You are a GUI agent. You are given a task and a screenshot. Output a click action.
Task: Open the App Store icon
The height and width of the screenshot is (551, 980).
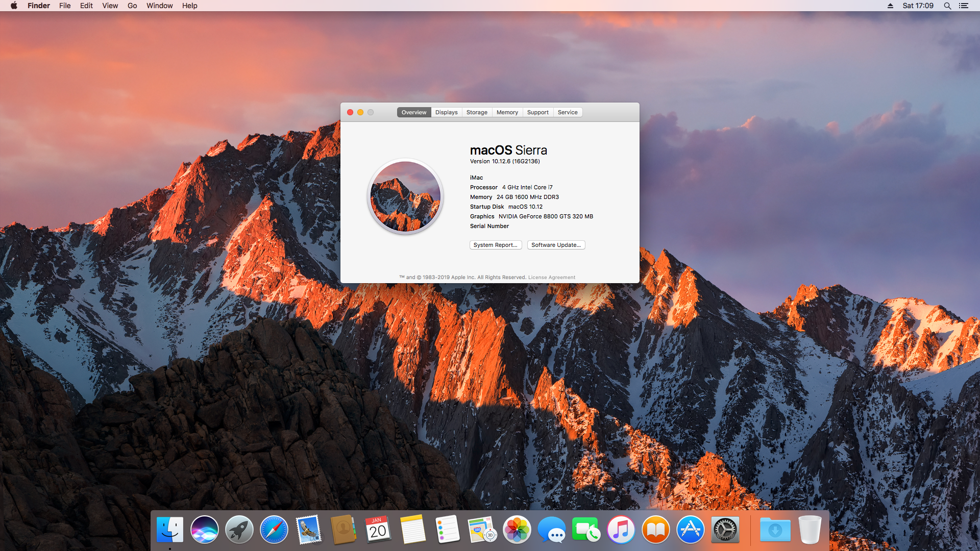click(x=691, y=530)
